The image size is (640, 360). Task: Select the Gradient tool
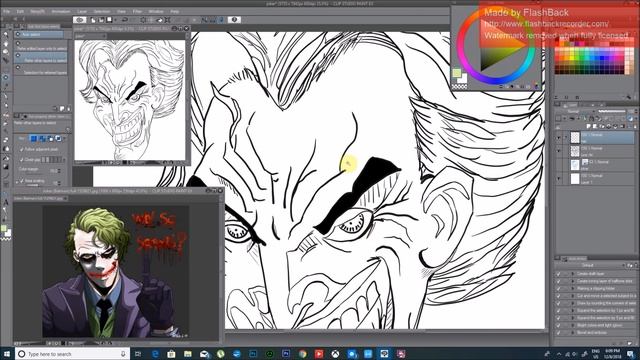6,167
